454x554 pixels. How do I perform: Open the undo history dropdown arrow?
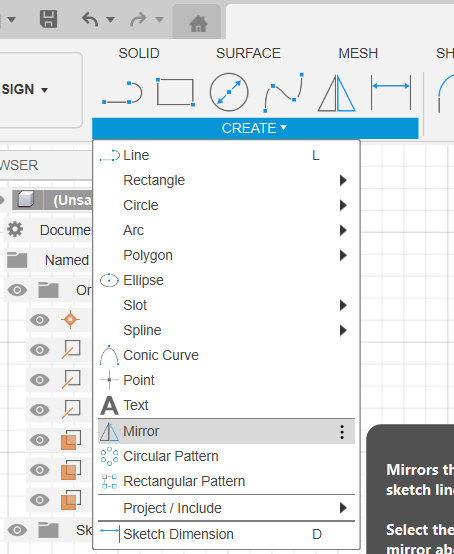pos(111,19)
